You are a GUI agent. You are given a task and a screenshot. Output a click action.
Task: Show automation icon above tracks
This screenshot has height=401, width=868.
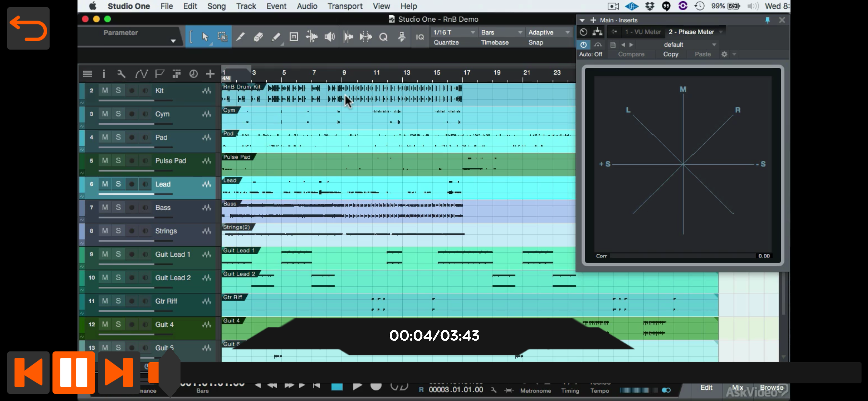141,74
